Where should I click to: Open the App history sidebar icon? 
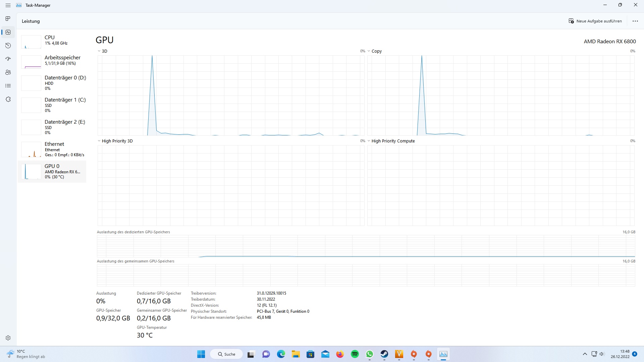tap(8, 46)
